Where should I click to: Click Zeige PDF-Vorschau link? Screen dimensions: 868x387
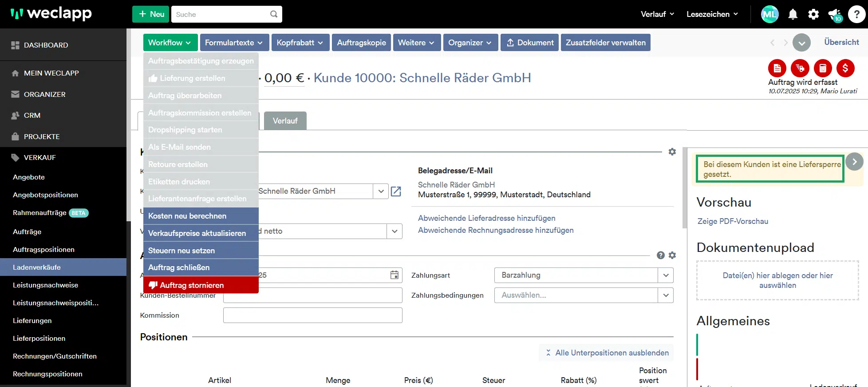733,221
